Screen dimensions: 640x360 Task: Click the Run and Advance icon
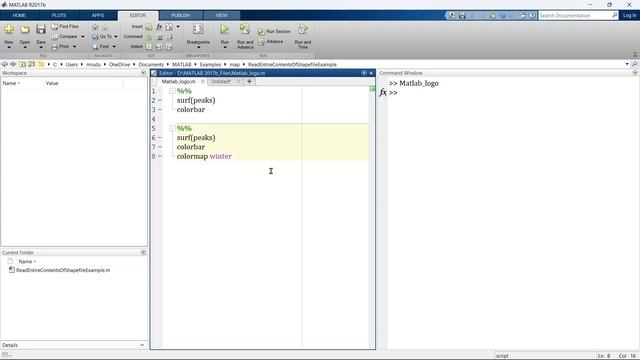tap(245, 29)
